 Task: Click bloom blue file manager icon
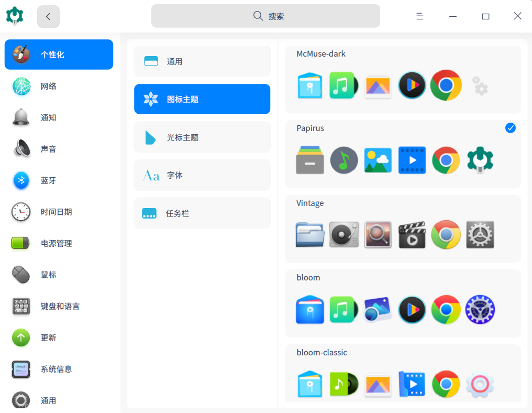tap(310, 309)
